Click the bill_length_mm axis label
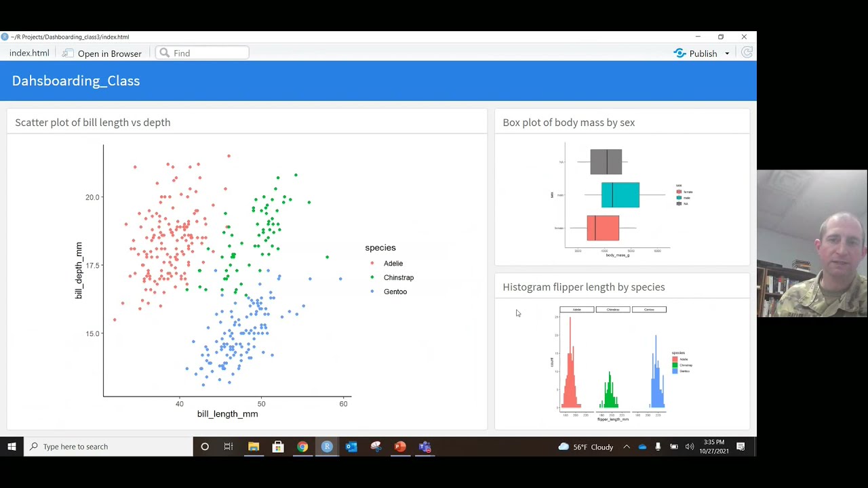Screen dimensions: 868x488 click(x=228, y=413)
